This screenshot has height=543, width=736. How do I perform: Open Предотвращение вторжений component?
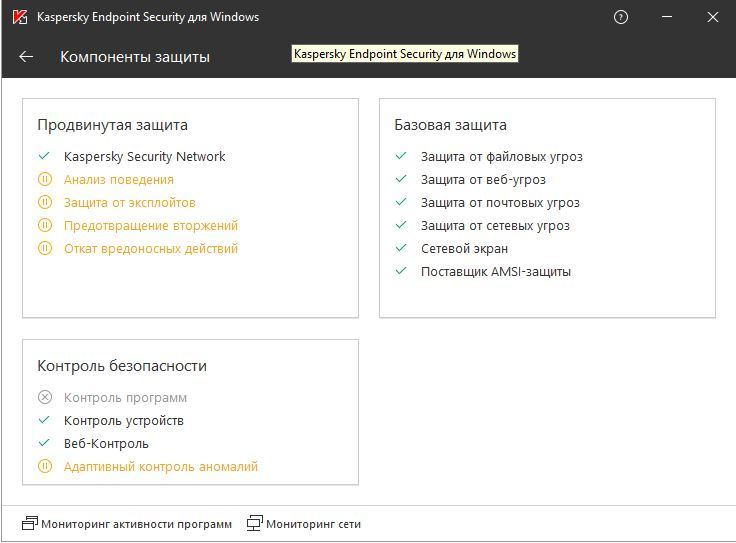151,226
